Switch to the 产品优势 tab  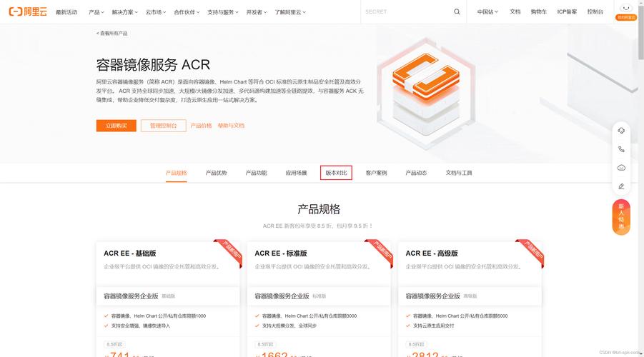click(x=216, y=173)
